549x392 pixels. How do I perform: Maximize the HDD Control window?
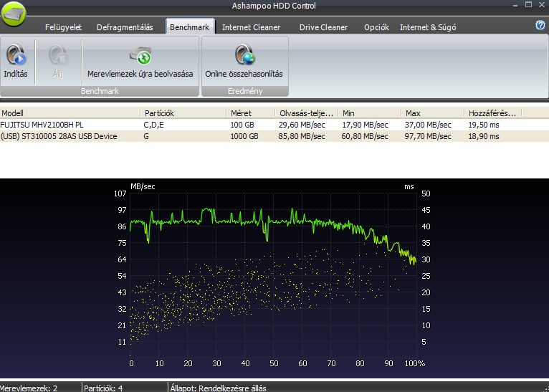pyautogui.click(x=529, y=4)
